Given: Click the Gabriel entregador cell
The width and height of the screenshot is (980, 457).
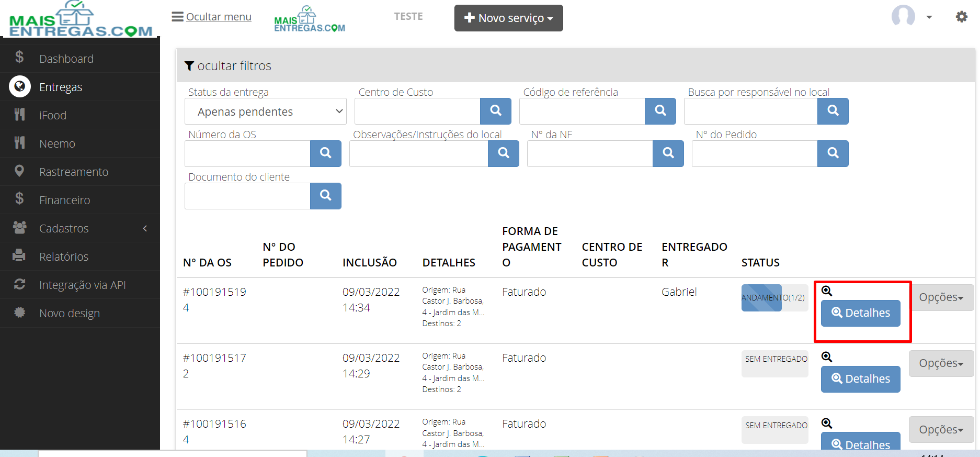Looking at the screenshot, I should click(x=679, y=292).
